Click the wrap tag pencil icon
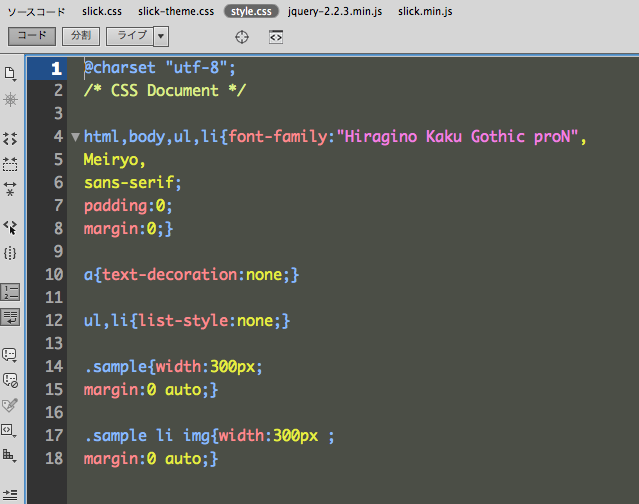639x504 pixels. pyautogui.click(x=10, y=405)
